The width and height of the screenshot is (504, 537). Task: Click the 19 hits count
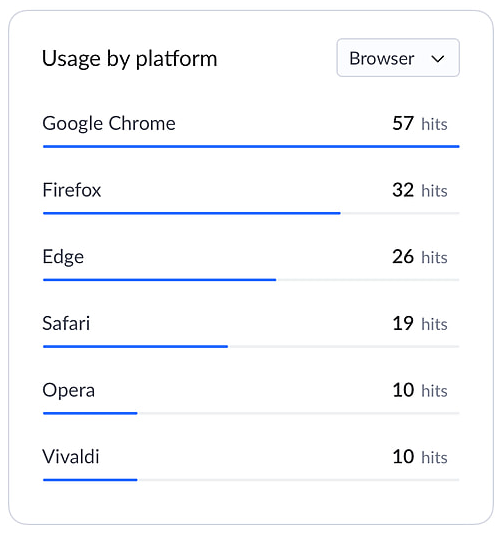tap(420, 324)
